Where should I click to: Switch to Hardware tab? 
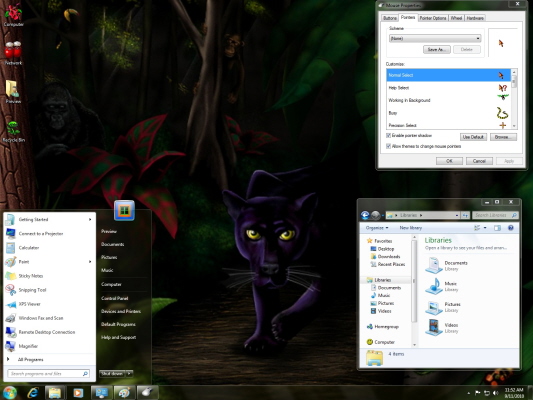475,18
